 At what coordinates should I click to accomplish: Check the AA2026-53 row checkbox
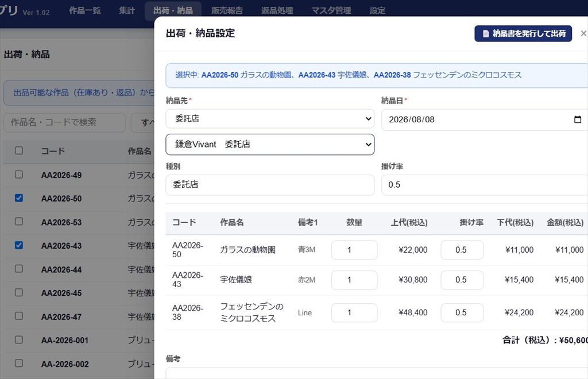(19, 222)
